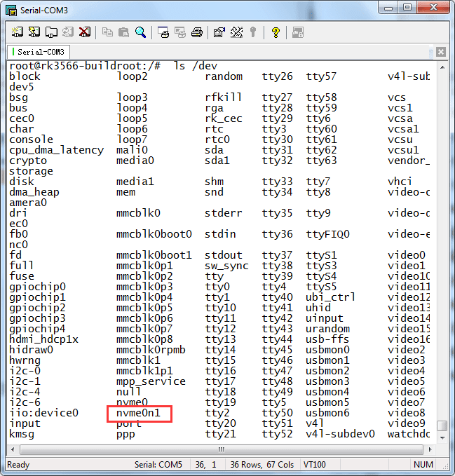This screenshot has width=455, height=476.
Task: Click the 'rk_cec' entry
Action: pos(224,118)
